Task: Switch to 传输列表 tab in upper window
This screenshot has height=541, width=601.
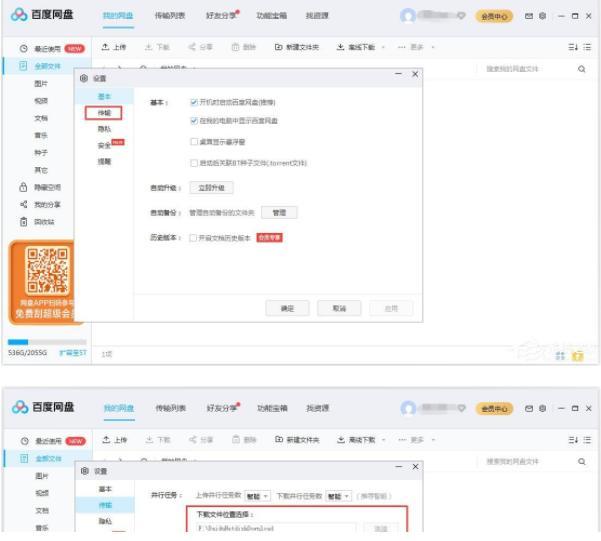Action: 169,15
